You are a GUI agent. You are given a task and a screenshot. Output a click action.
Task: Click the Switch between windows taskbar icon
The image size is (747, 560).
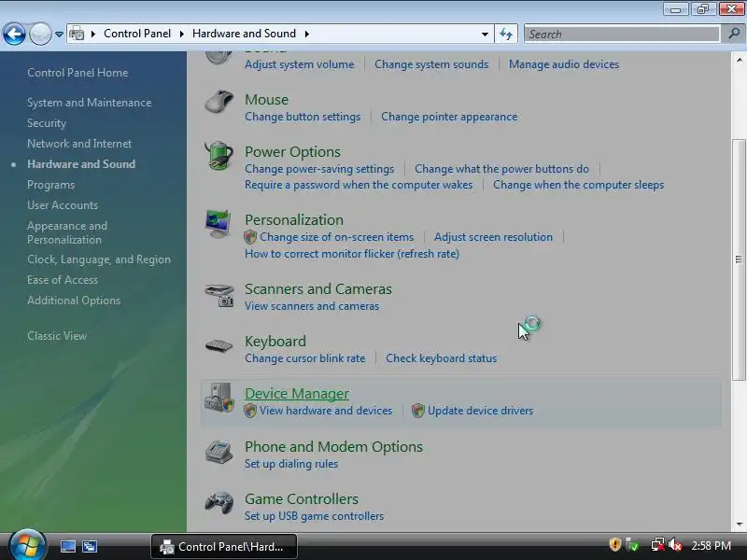(x=90, y=546)
